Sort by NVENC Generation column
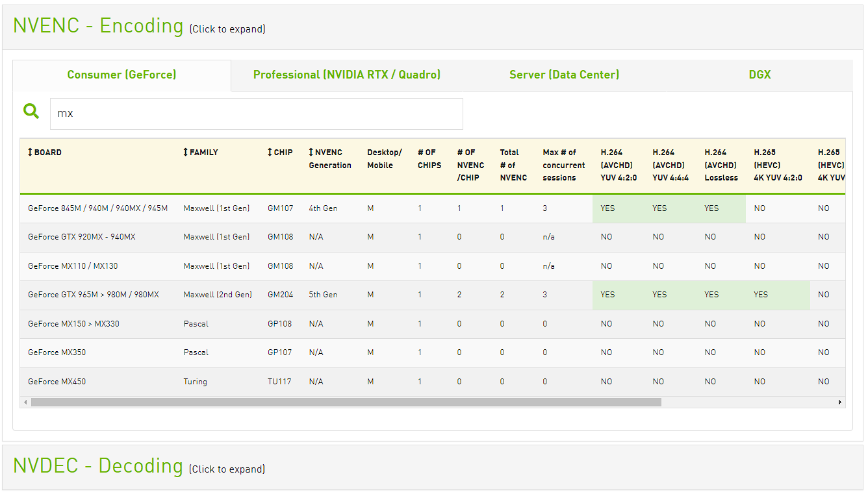Screen dimensions: 868x494 coord(330,159)
